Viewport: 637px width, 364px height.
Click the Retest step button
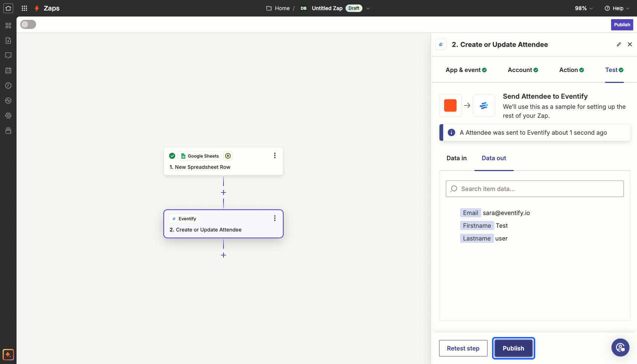coord(463,348)
